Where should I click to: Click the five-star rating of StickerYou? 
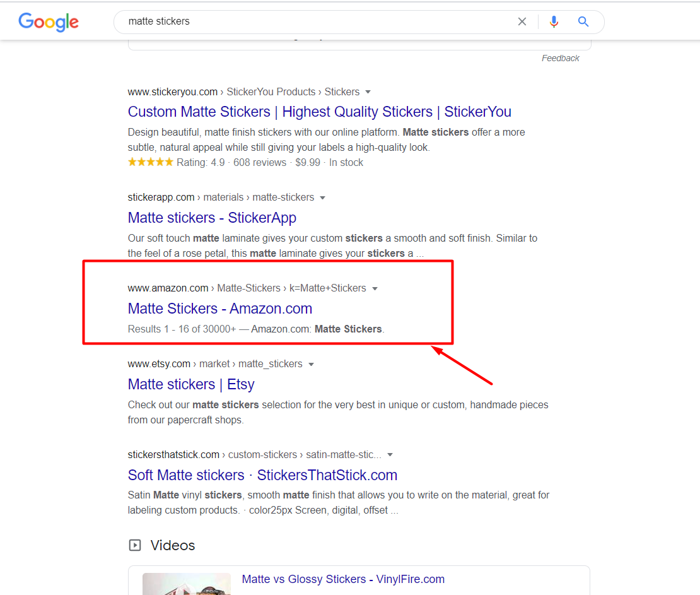coord(151,162)
